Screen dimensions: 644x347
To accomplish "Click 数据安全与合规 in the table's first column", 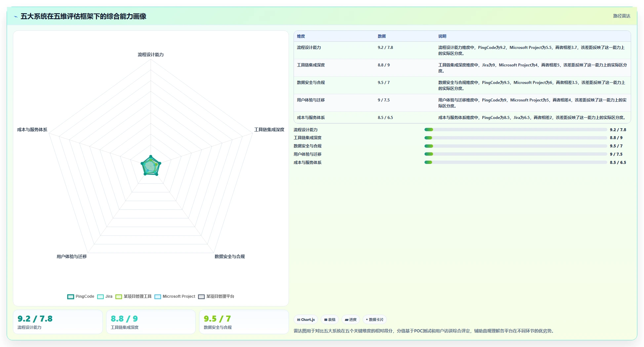I will click(311, 83).
